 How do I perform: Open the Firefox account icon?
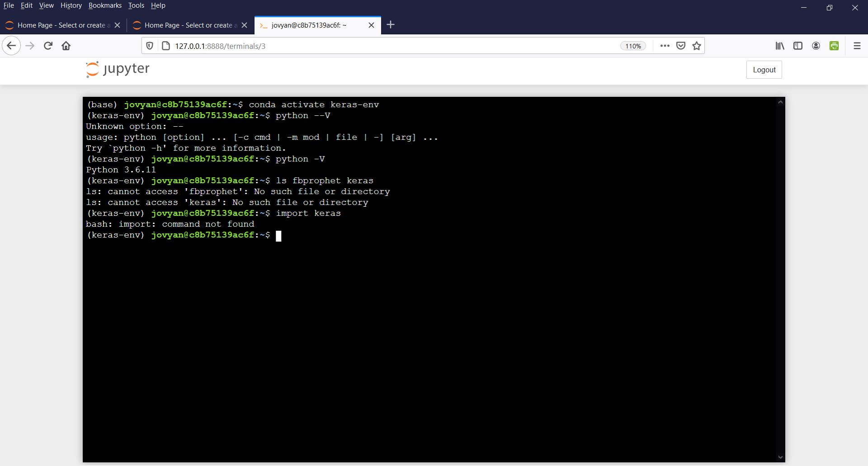pos(816,46)
